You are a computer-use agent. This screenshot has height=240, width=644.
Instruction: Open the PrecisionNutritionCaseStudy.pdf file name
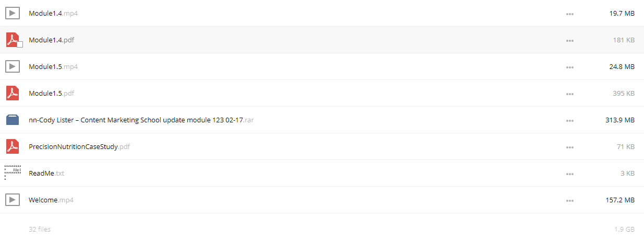pos(79,146)
